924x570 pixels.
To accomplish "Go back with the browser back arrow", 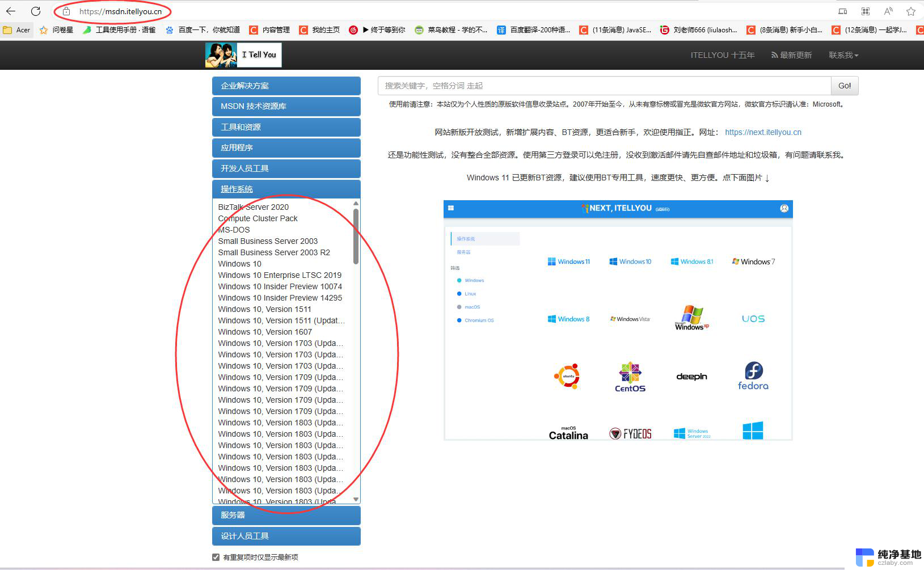I will click(11, 11).
